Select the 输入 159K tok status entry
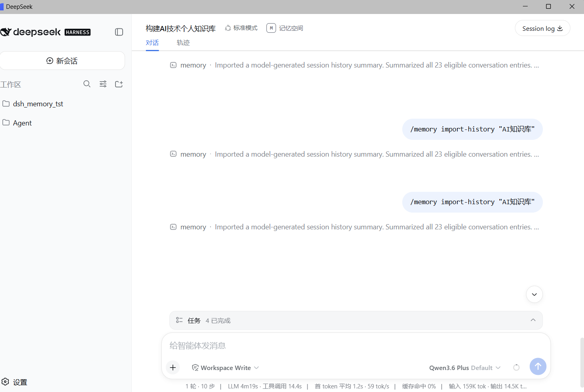 [x=467, y=386]
